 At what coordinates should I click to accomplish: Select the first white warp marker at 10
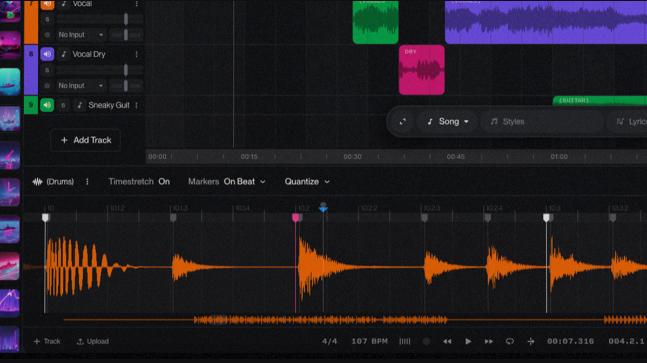coord(45,217)
